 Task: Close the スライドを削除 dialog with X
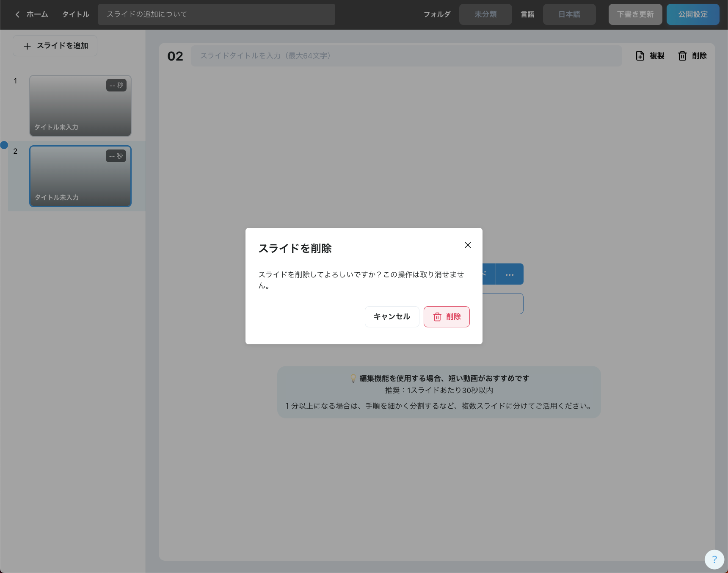tap(468, 245)
